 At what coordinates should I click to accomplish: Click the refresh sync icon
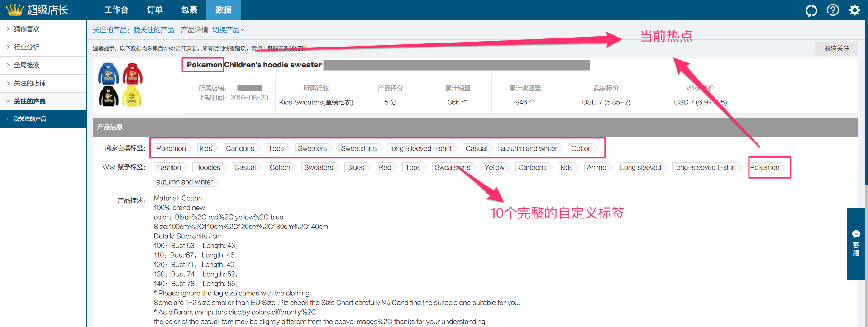811,10
